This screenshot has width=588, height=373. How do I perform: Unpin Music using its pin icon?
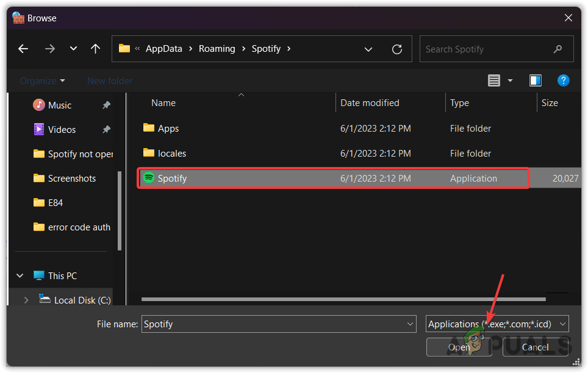tap(107, 105)
